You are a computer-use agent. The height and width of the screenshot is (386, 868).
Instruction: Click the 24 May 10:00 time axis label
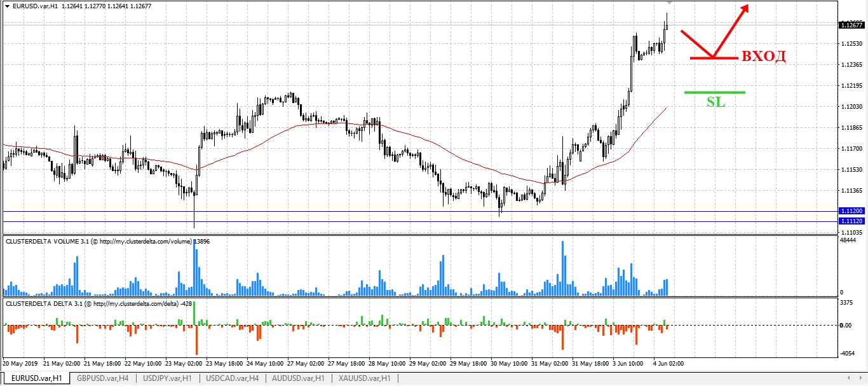tap(265, 363)
